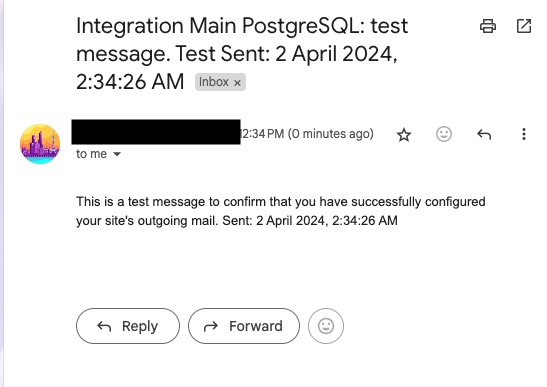Viewport: 547px width, 387px height.
Task: Open the three-dot More options menu
Action: 524,134
